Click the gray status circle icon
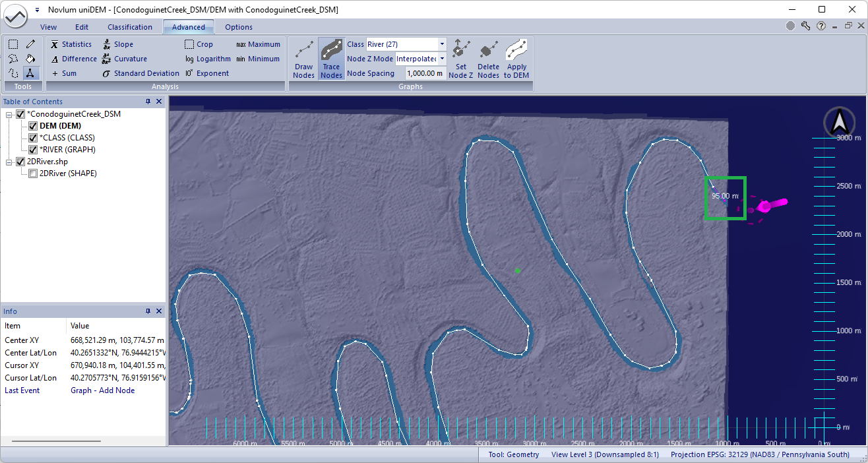Viewport: 868px width, 463px height. pyautogui.click(x=790, y=26)
